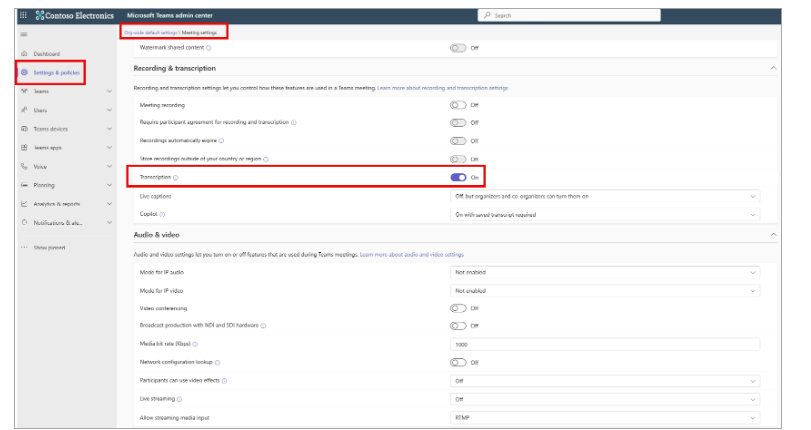811x430 pixels.
Task: Collapse the Recording & transcription section
Action: [x=773, y=68]
